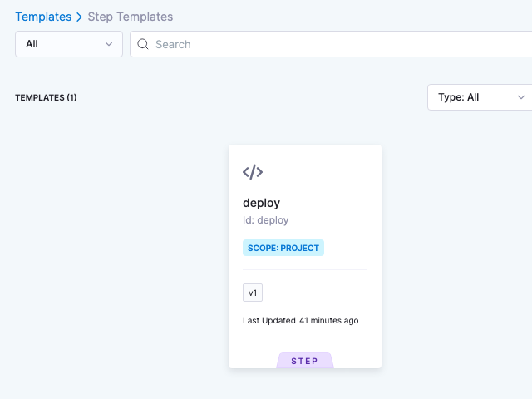
Task: Go to the Templates breadcrumb link
Action: [43, 17]
